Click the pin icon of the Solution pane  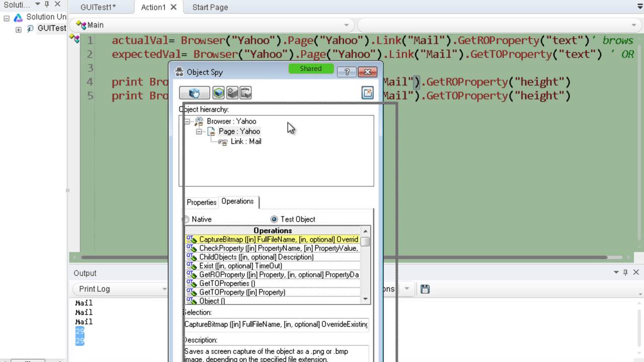tap(47, 5)
